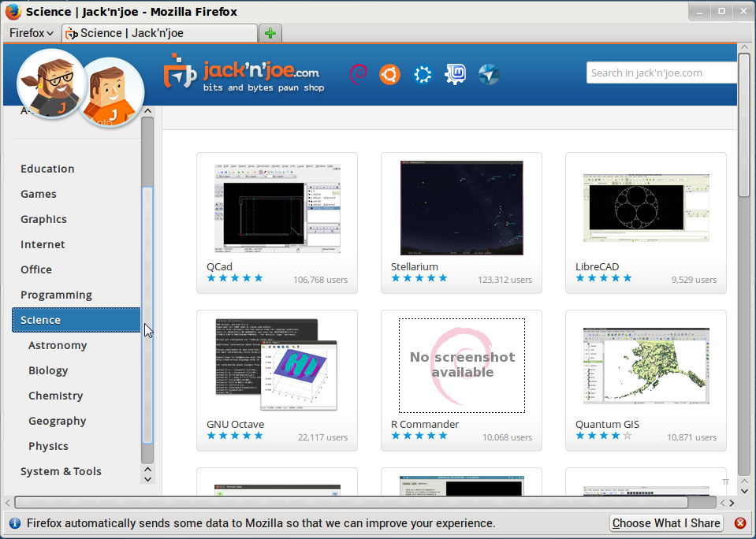
Task: Click the jack'n'joe search field
Action: pos(661,72)
